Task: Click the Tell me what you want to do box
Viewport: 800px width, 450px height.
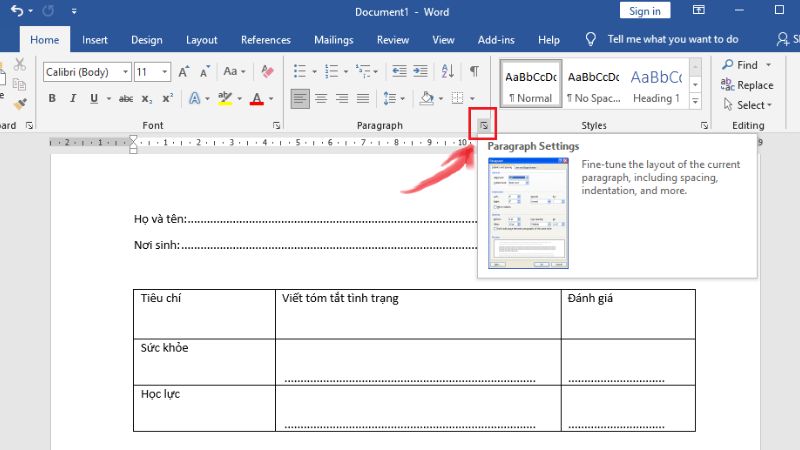Action: [x=676, y=40]
